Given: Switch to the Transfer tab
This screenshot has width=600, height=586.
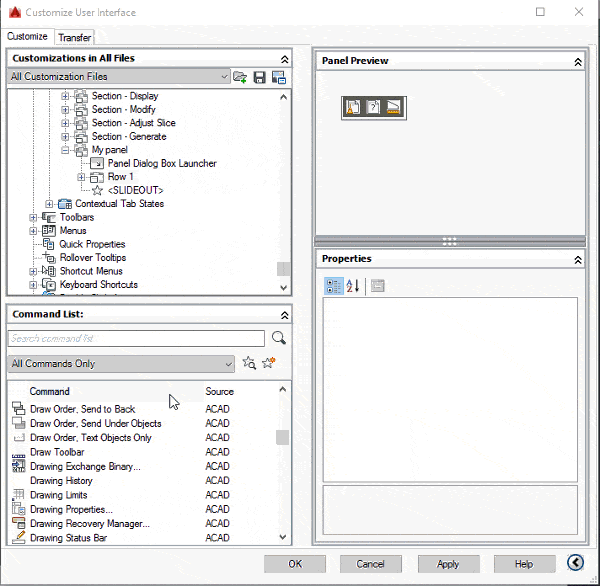Looking at the screenshot, I should (75, 37).
